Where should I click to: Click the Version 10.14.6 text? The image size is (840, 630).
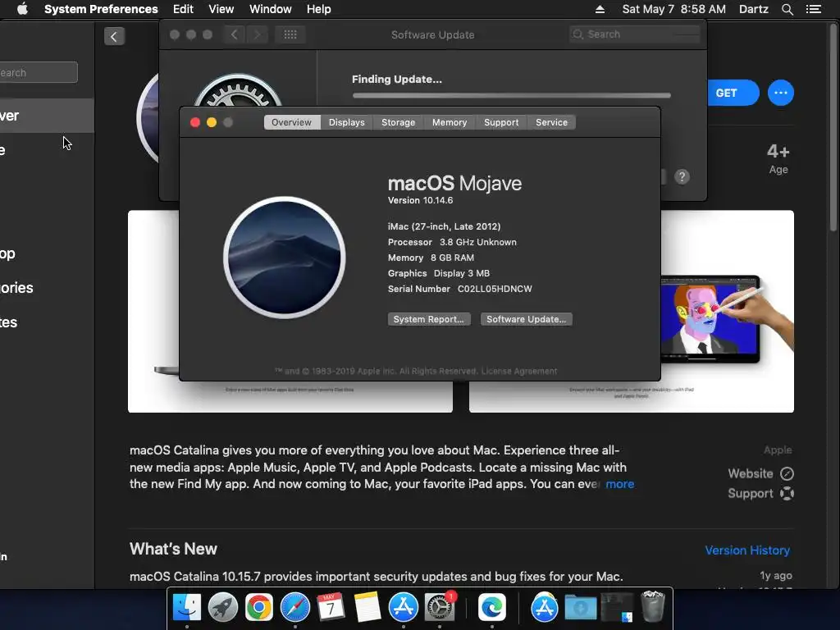pos(421,200)
